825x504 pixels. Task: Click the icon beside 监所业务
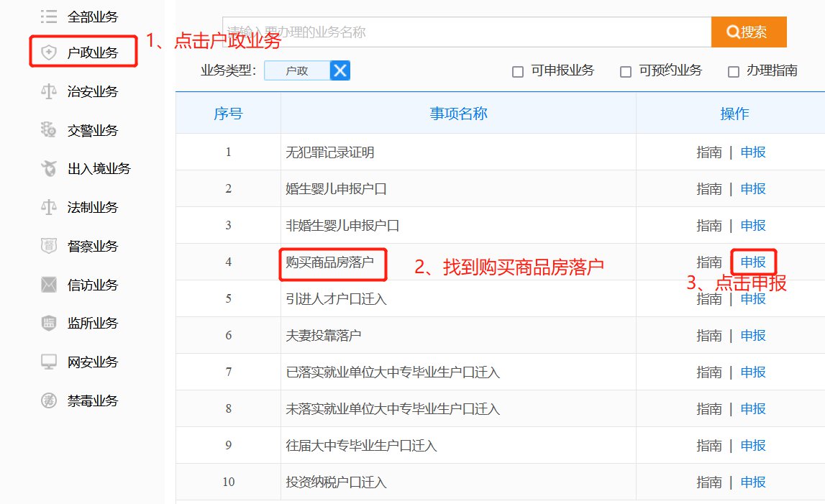coord(49,323)
